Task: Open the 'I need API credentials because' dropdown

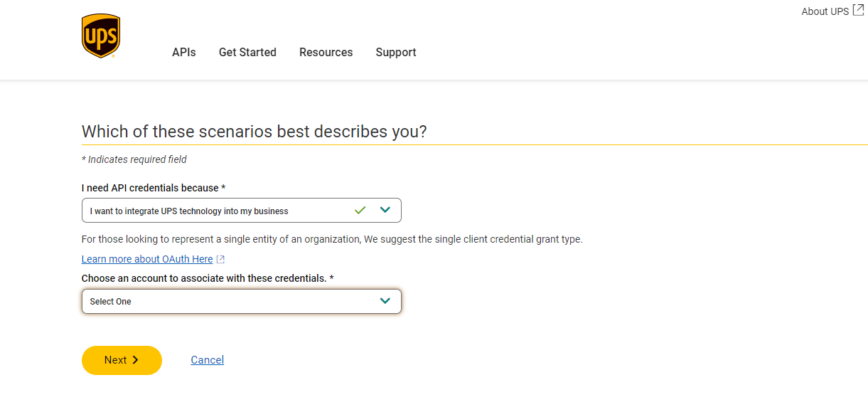Action: tap(242, 211)
